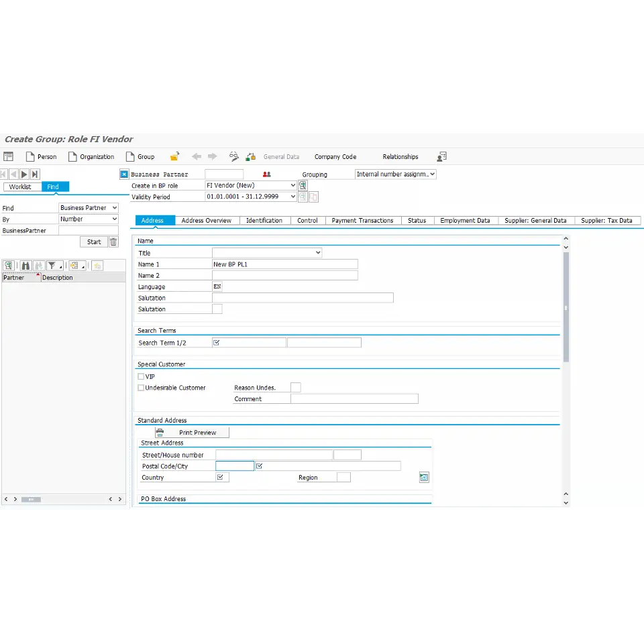Open details icon in result list toolbar
This screenshot has width=644, height=644.
pyautogui.click(x=9, y=266)
